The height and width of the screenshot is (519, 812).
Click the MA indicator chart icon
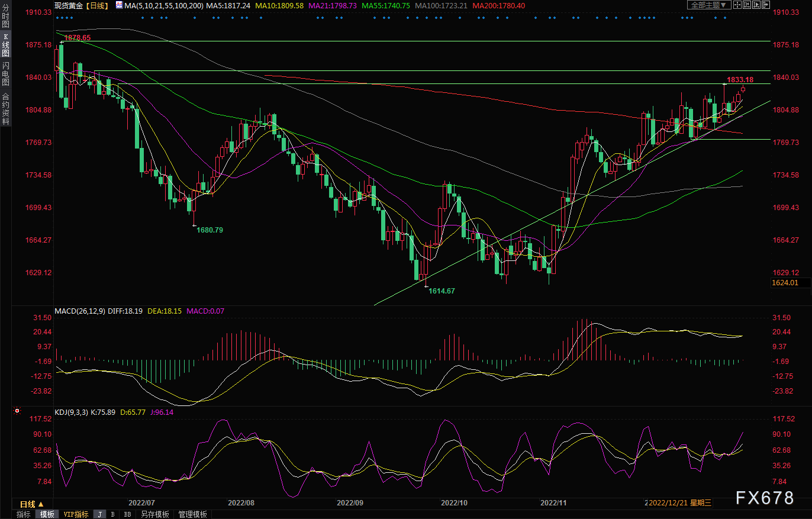119,5
